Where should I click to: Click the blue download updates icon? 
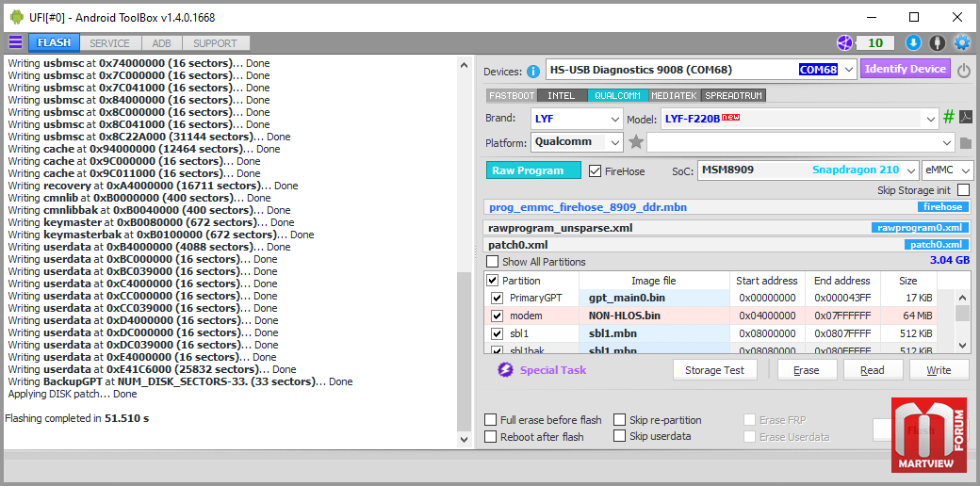(913, 43)
